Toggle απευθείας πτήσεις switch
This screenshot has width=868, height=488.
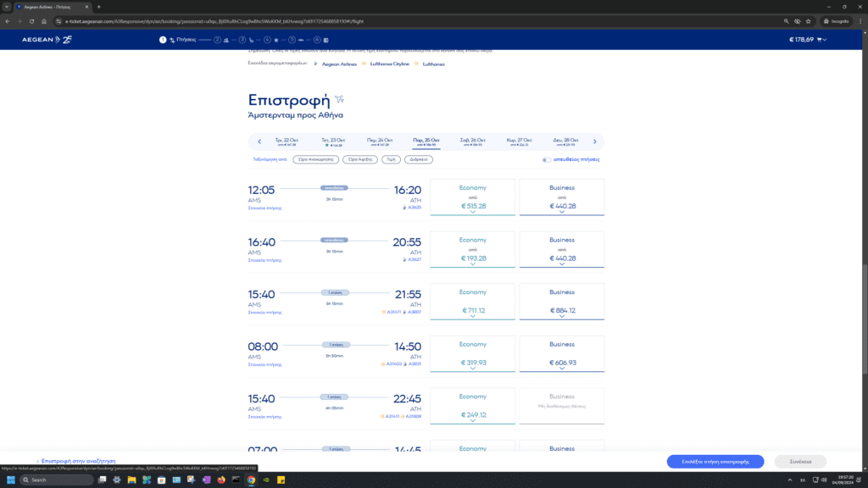point(547,160)
